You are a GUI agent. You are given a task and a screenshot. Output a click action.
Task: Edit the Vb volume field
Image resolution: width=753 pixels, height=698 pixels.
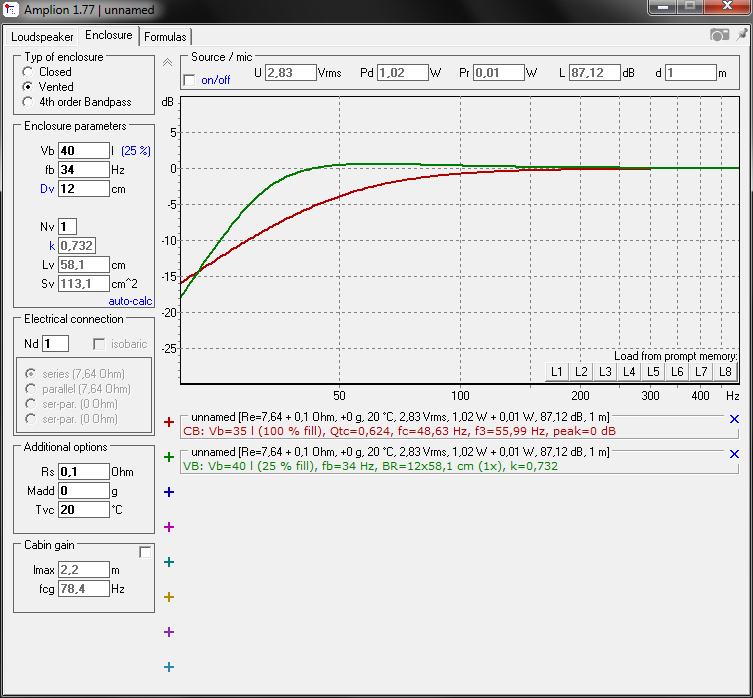[x=84, y=150]
